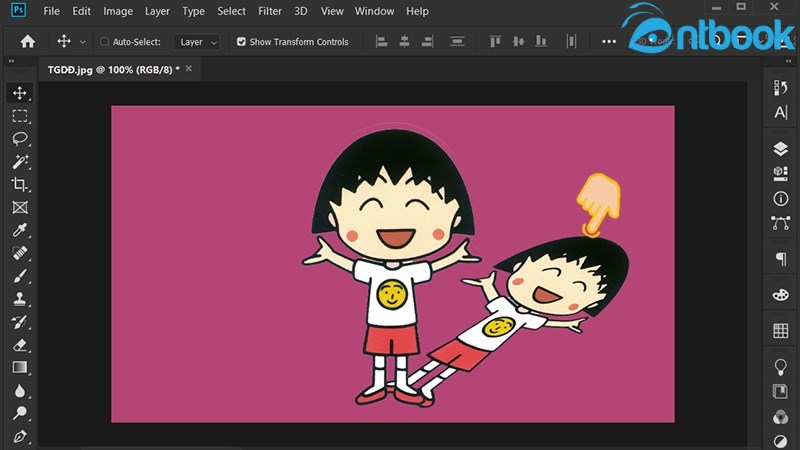Select the Rectangular Marquee tool
This screenshot has width=800, height=450.
20,116
